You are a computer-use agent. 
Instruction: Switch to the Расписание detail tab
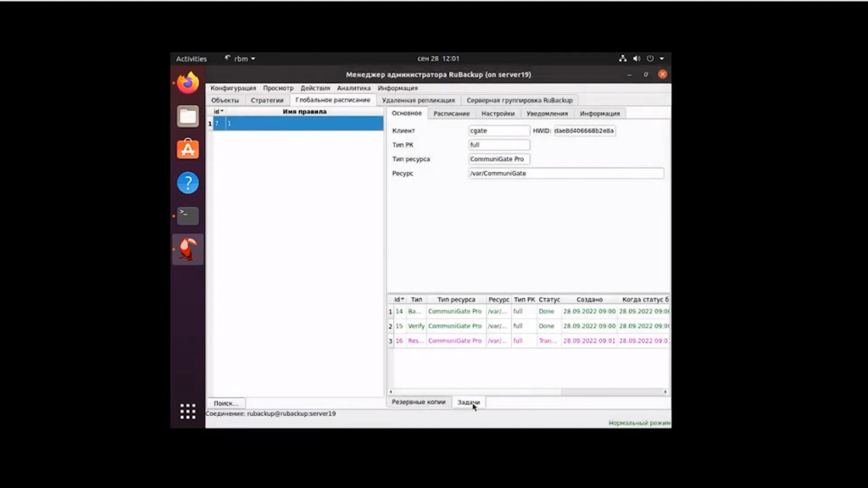pos(451,114)
